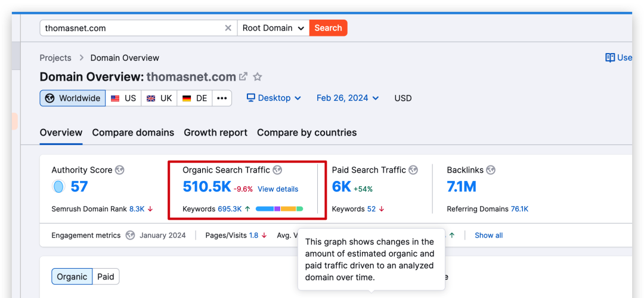Open the 6K paid traffic value

pos(342,187)
